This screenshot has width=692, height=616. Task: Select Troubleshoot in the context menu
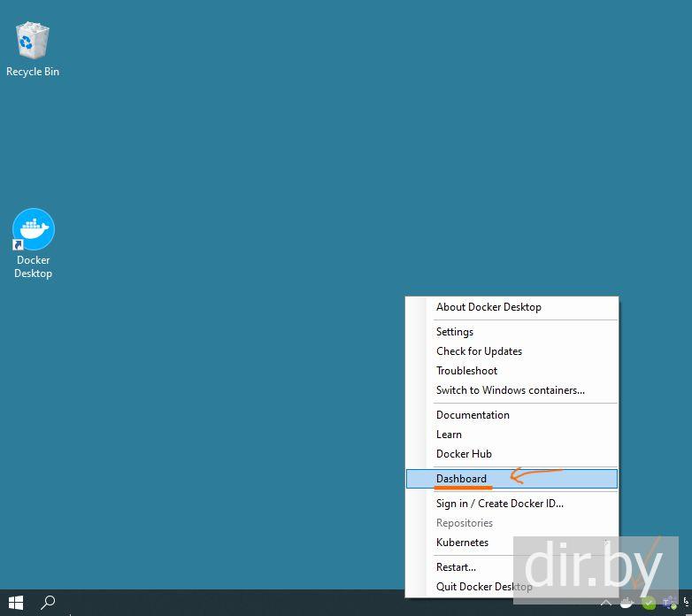pos(512,371)
